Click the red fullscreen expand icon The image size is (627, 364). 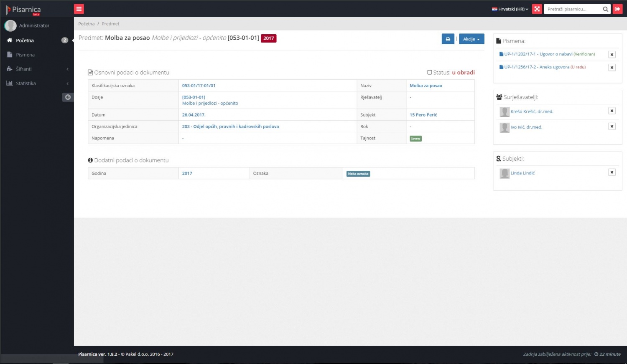pyautogui.click(x=537, y=9)
